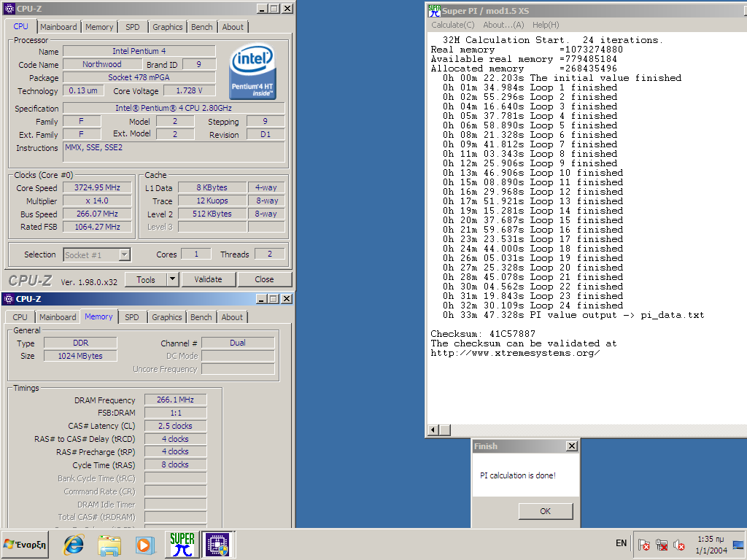
Task: Open Graphics tab in lower CPU-Z window
Action: [x=167, y=317]
